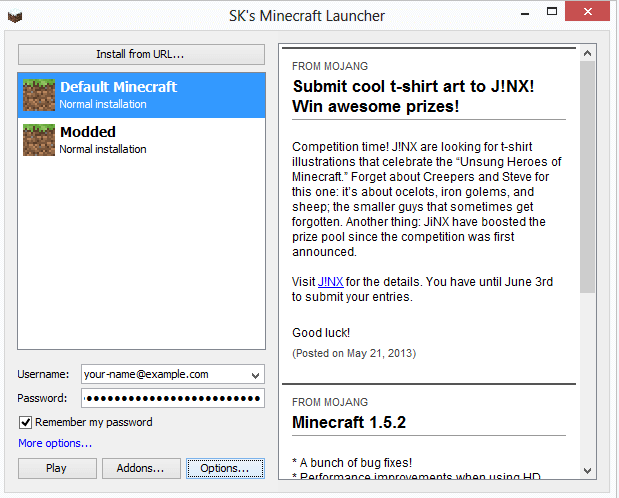This screenshot has width=619, height=498.
Task: Focus the Password field
Action: (173, 398)
